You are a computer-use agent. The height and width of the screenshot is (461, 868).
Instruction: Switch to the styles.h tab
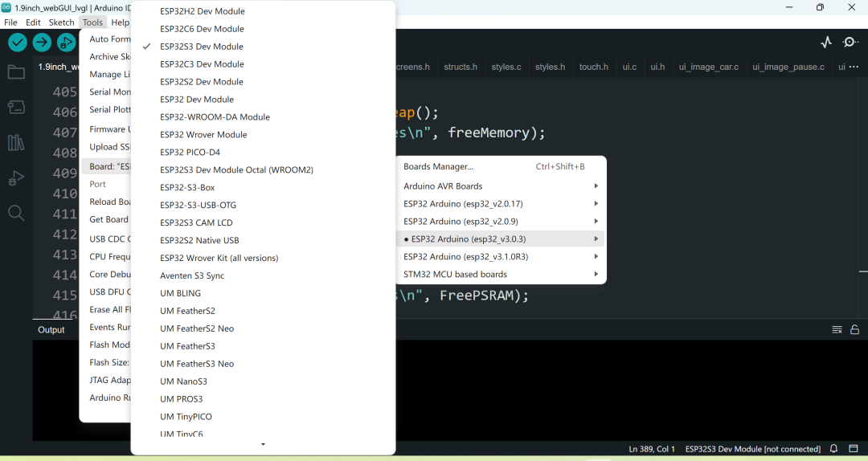click(x=551, y=67)
